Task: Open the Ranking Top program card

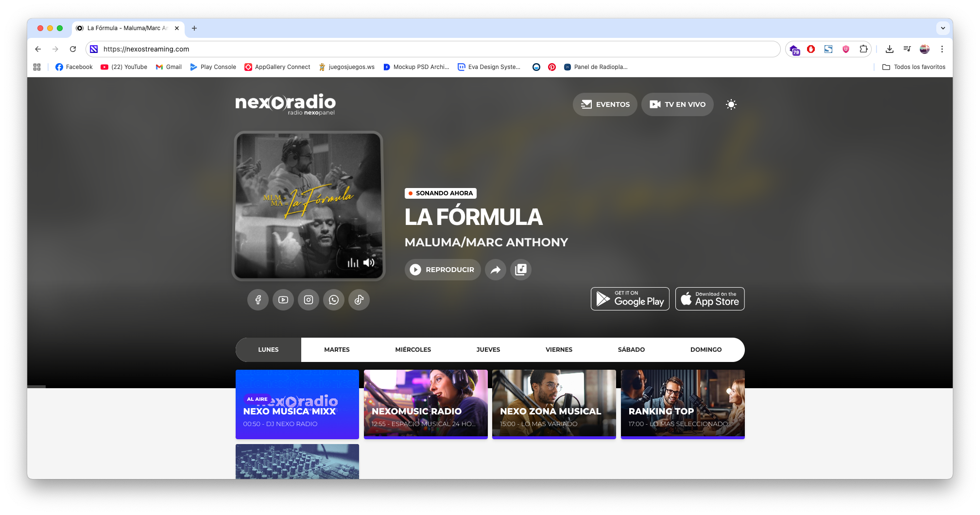Action: pos(683,404)
